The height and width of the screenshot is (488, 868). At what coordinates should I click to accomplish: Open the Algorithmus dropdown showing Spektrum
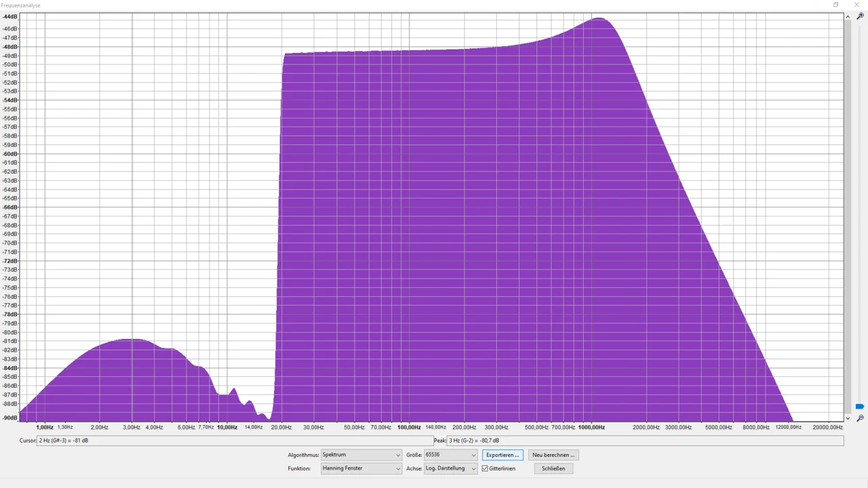point(361,455)
